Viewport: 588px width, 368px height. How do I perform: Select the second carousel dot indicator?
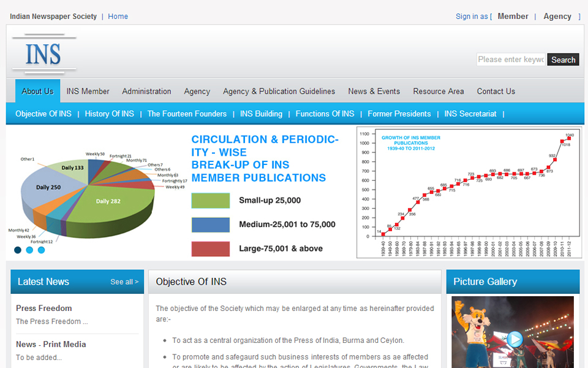(29, 250)
